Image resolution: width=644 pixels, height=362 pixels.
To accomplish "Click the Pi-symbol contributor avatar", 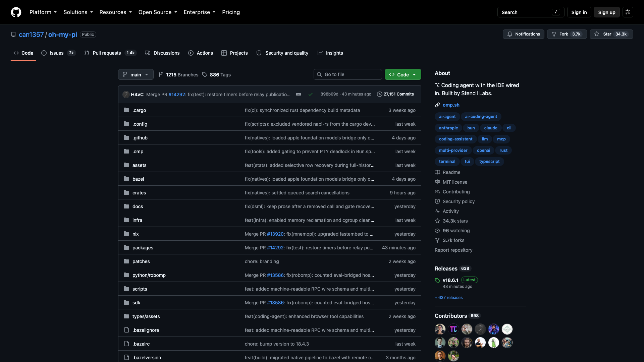I will click(453, 329).
